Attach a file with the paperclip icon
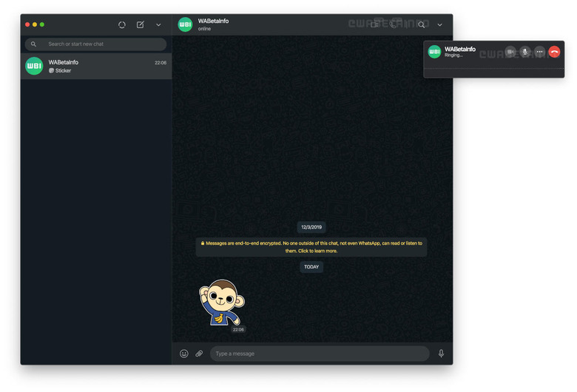577x392 pixels. [199, 354]
